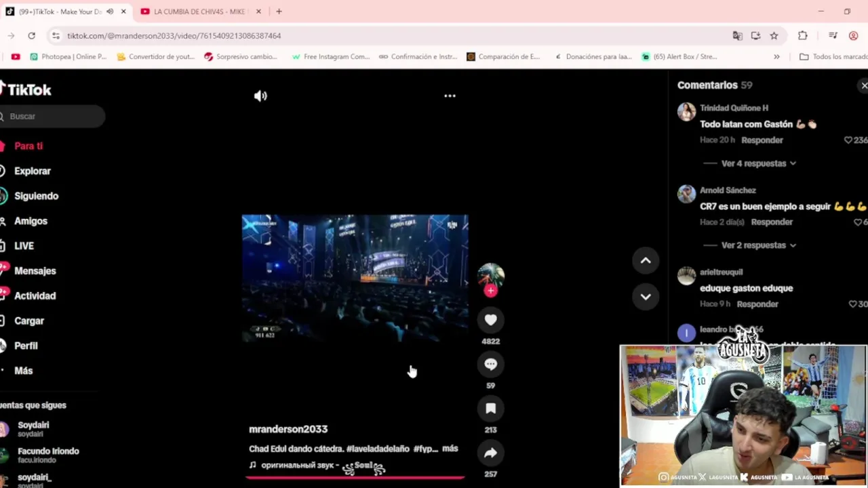Open the Free Instagram Com... bookmark
The width and height of the screenshot is (868, 488).
pos(330,57)
